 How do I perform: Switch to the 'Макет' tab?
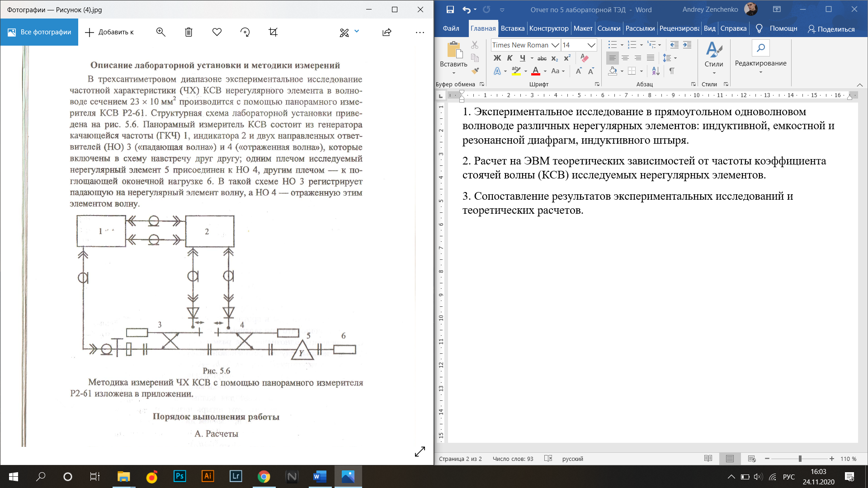coord(583,28)
